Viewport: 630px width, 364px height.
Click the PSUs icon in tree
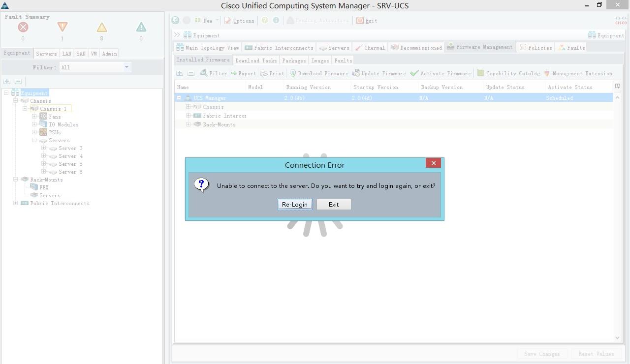[43, 132]
